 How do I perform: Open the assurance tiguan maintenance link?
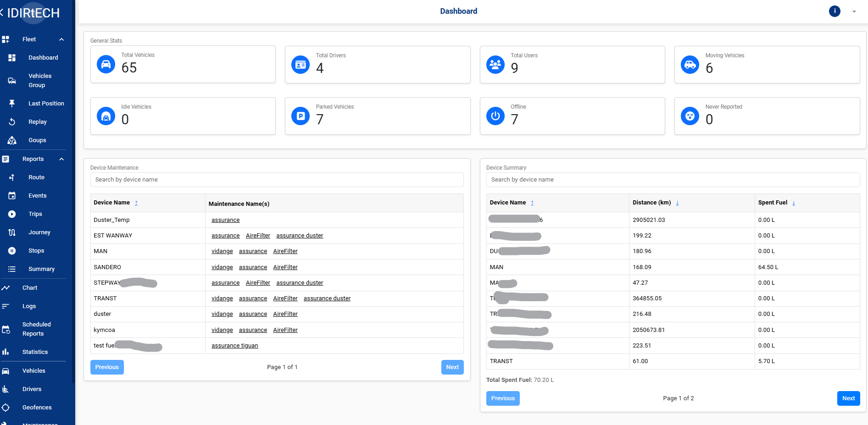[x=234, y=346]
